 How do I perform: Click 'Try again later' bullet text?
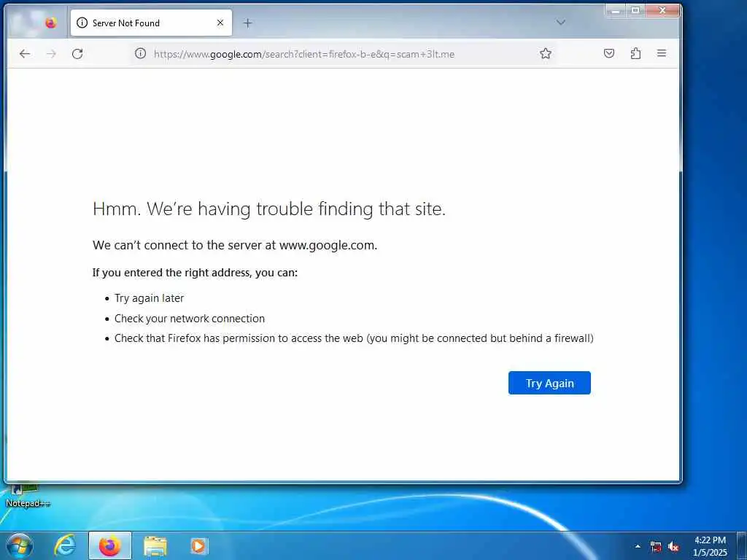coord(149,298)
